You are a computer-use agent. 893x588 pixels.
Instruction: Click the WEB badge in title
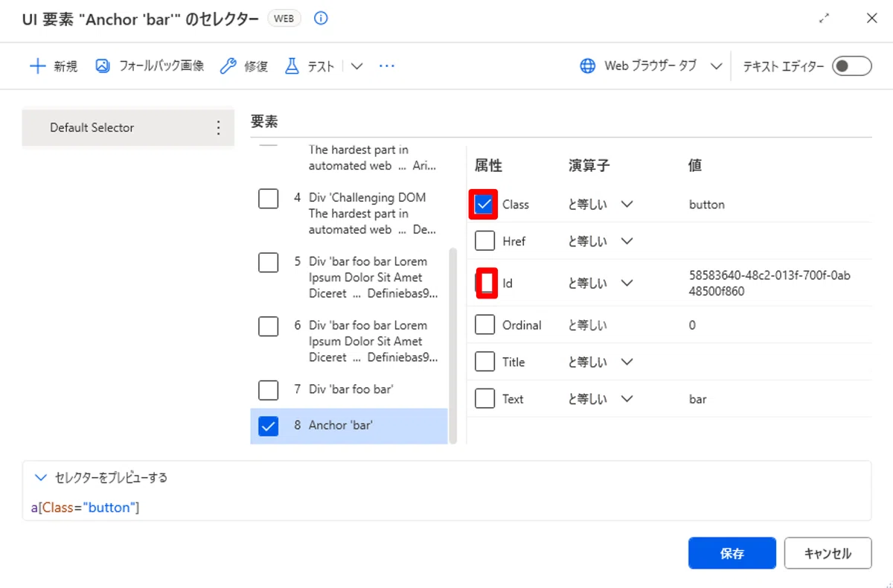tap(284, 19)
